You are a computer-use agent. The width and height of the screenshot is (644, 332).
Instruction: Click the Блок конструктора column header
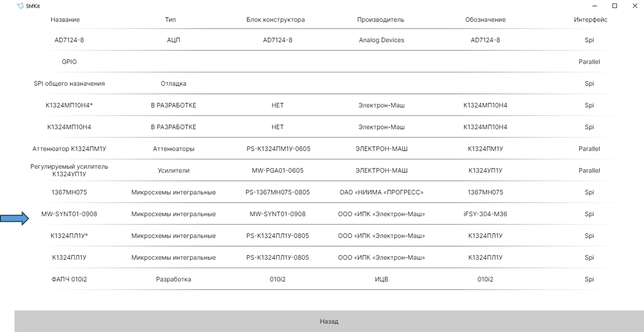pos(275,20)
